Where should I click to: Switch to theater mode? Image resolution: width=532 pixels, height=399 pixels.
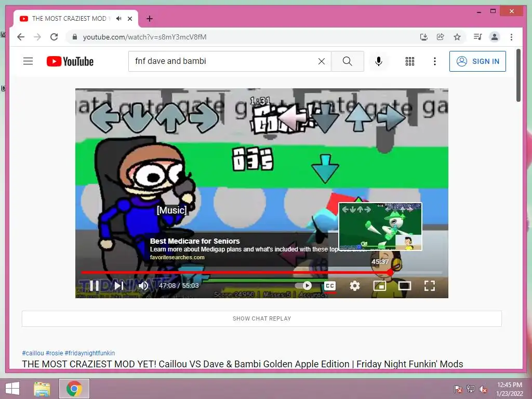pos(404,286)
